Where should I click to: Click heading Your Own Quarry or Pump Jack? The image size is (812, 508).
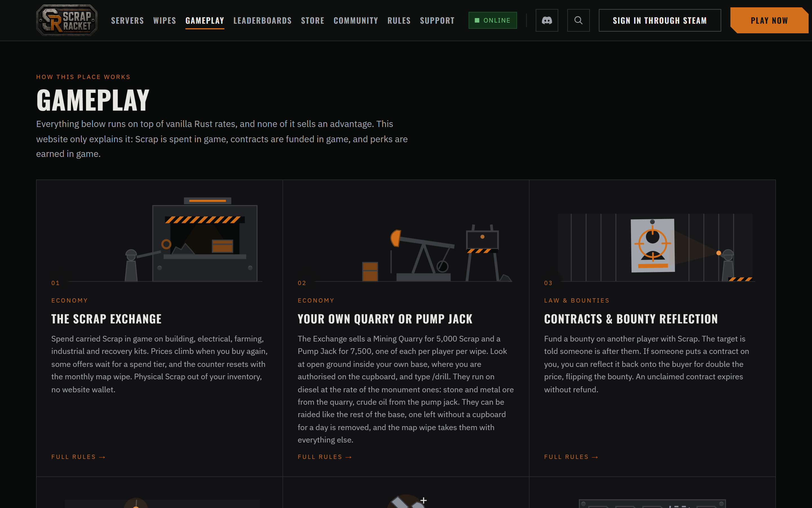pos(385,319)
